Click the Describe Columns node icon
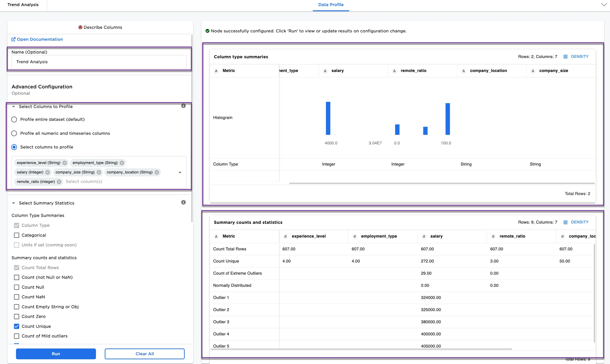Screen dimensions: 610x364 (x=80, y=27)
